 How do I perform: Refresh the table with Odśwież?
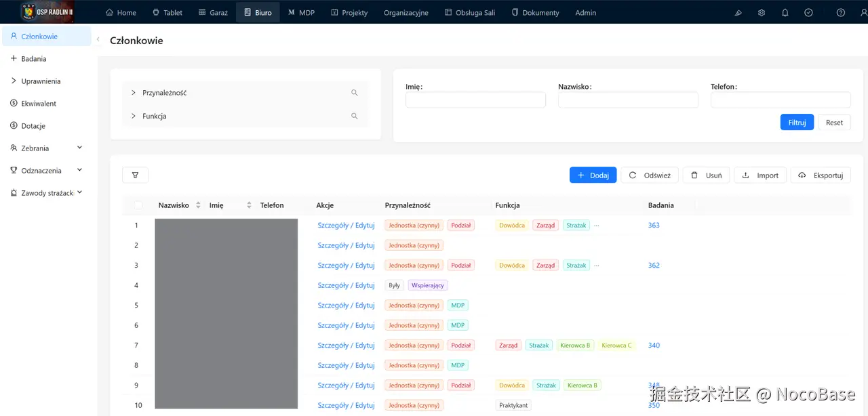click(x=650, y=175)
